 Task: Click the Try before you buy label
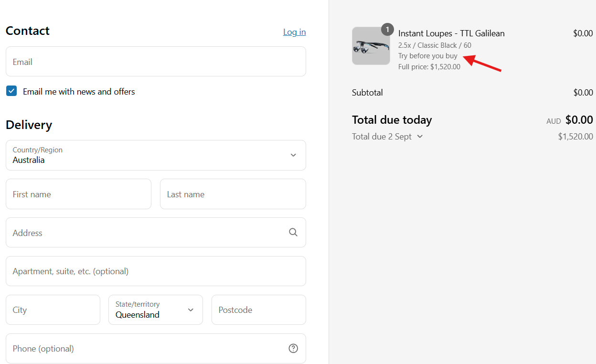[x=427, y=56]
